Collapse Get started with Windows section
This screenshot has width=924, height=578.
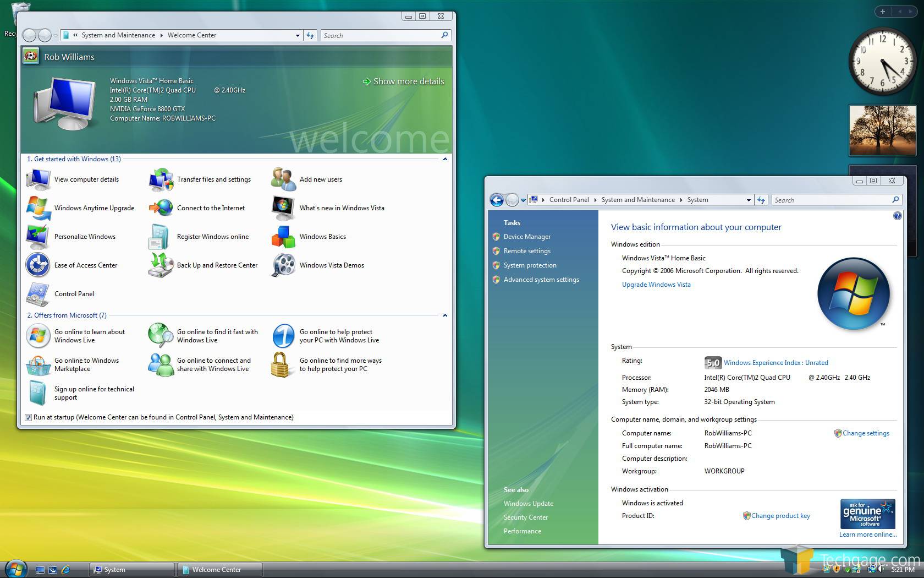coord(445,159)
